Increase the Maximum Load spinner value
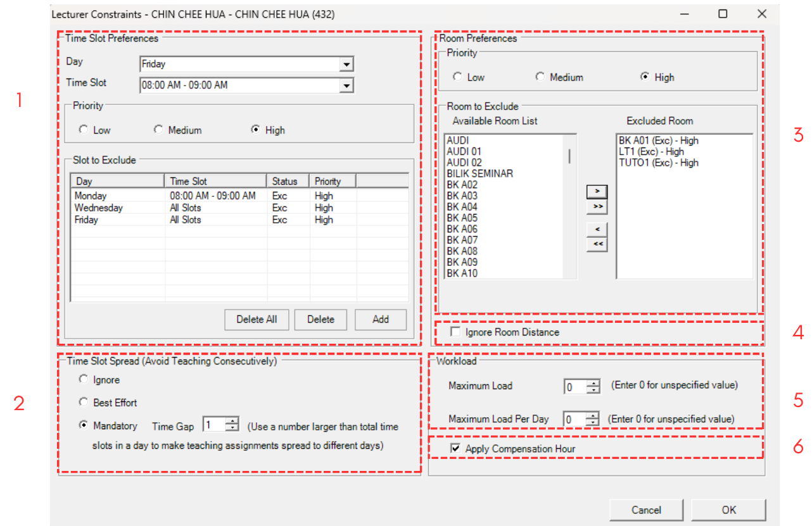 click(593, 382)
